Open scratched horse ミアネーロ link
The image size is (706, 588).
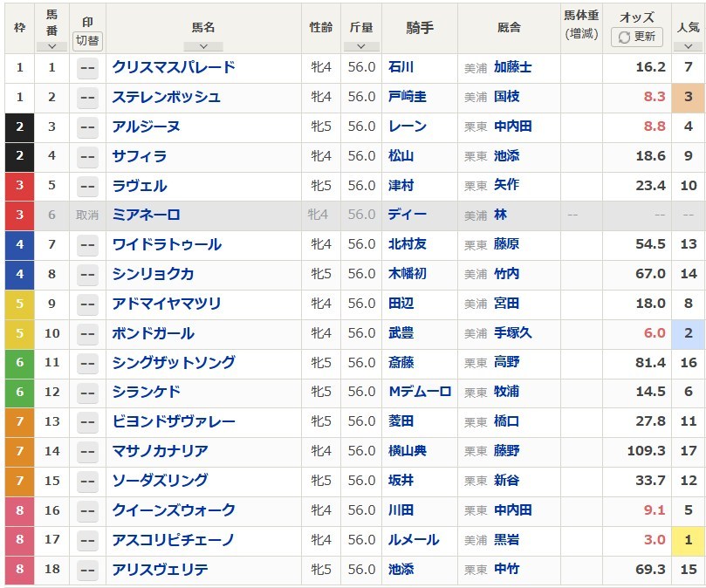tap(146, 215)
